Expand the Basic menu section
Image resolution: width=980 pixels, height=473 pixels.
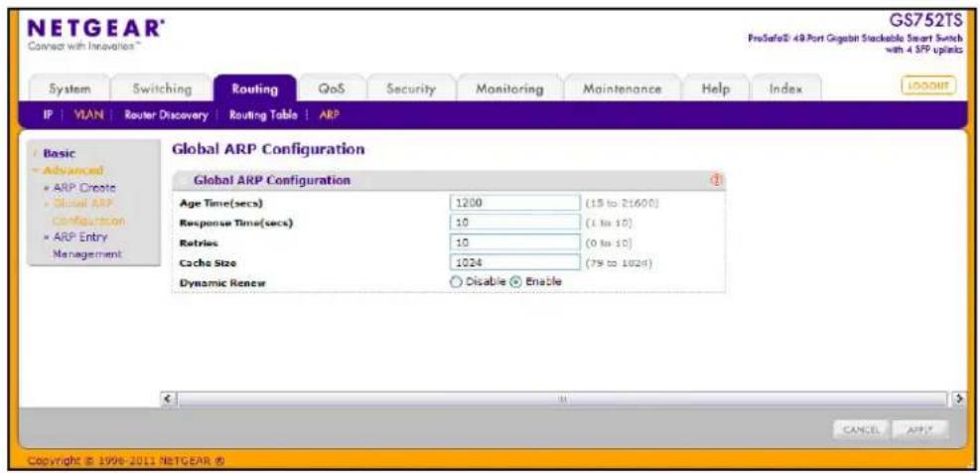click(59, 153)
